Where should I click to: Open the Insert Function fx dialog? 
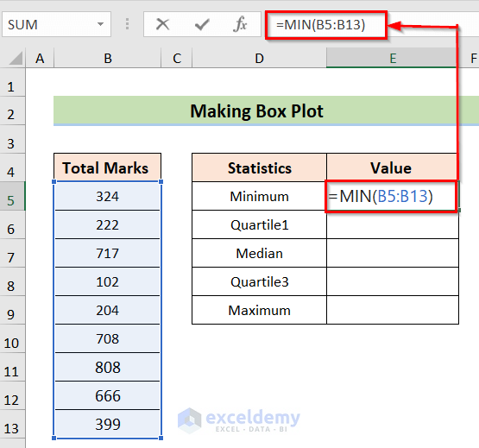(240, 24)
